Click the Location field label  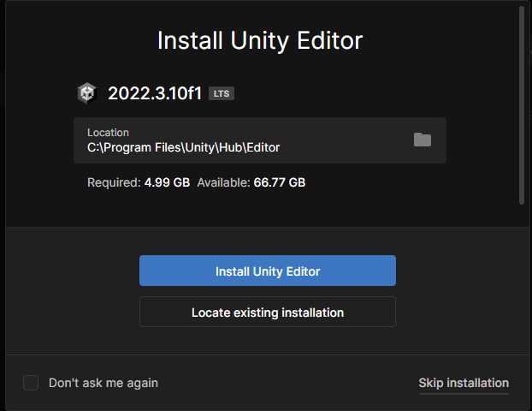click(108, 133)
